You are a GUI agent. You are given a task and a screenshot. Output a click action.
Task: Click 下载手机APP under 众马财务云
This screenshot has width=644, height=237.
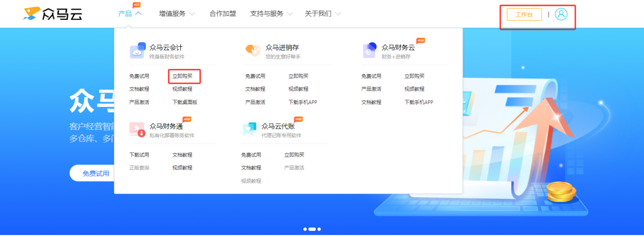[x=419, y=102]
